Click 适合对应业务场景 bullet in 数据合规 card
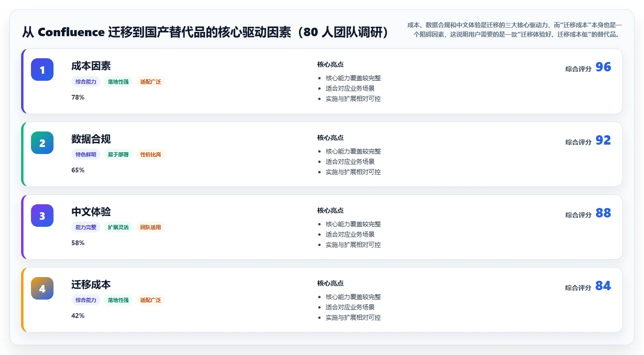The height and width of the screenshot is (355, 644). point(350,162)
